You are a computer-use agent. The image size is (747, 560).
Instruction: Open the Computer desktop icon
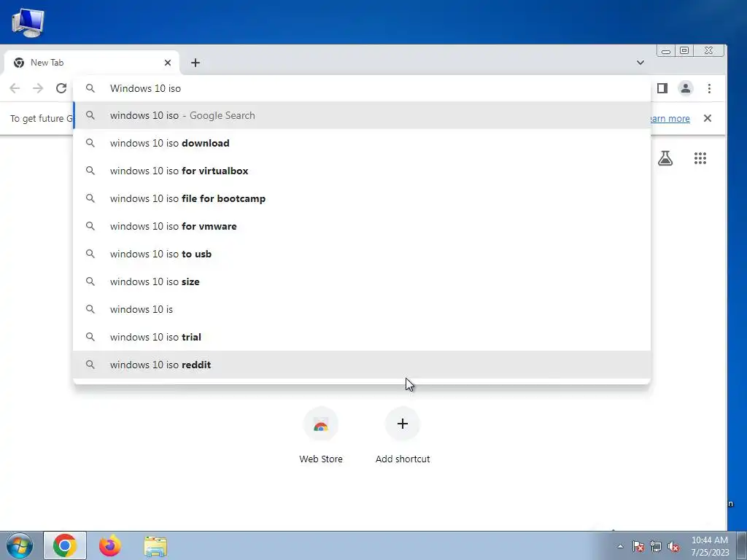pyautogui.click(x=28, y=23)
